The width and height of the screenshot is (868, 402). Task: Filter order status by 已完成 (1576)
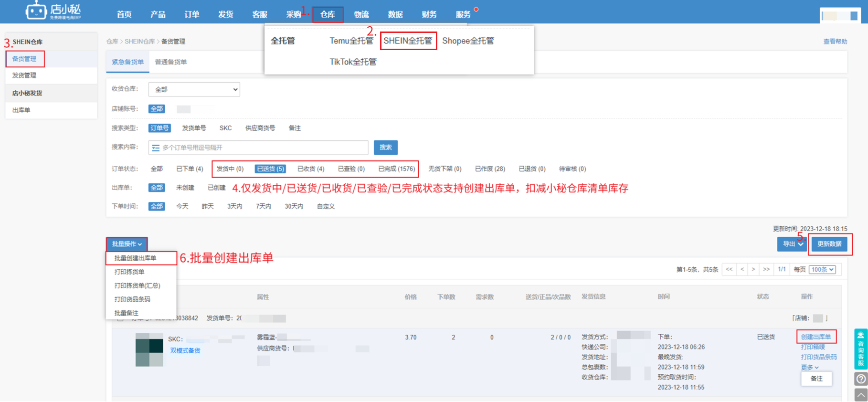396,169
